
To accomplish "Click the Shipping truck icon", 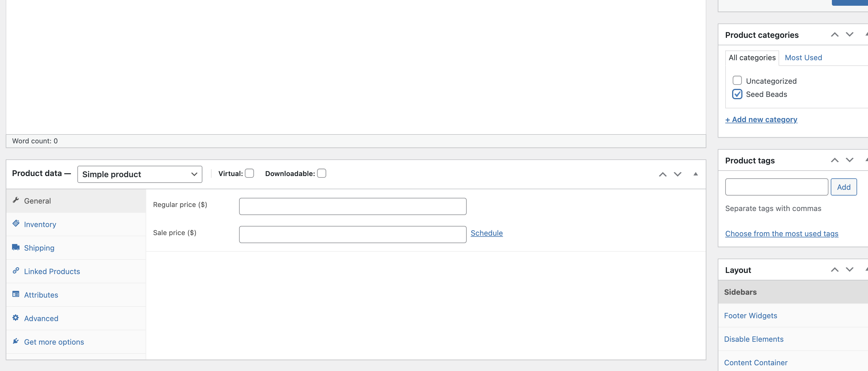I will tap(15, 247).
